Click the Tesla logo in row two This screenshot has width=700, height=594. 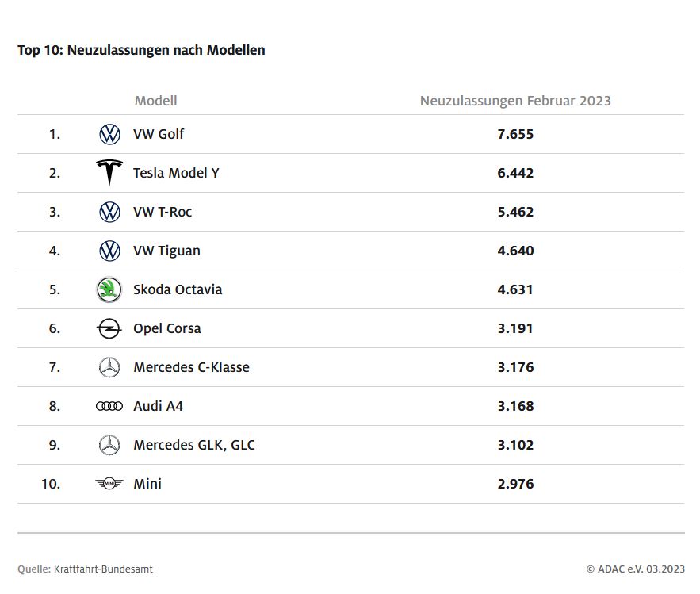pyautogui.click(x=109, y=172)
